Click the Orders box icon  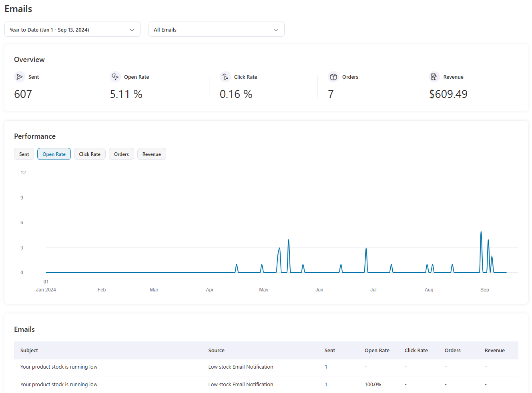333,77
